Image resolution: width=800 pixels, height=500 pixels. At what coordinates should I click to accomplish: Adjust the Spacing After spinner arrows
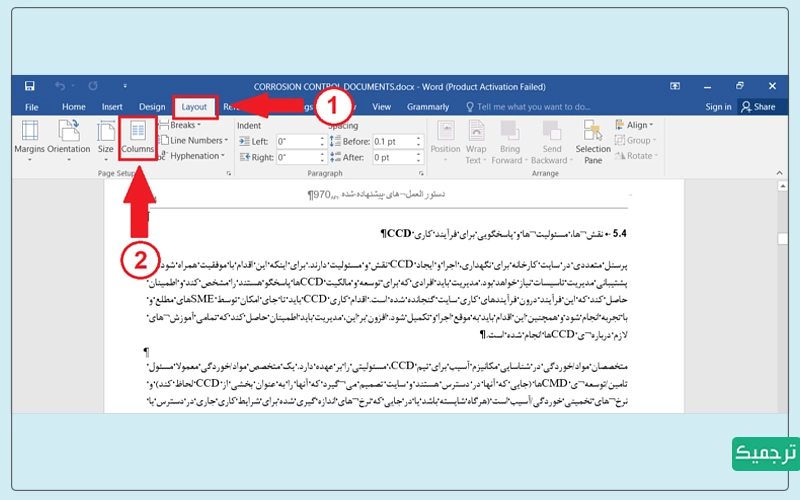pyautogui.click(x=418, y=157)
